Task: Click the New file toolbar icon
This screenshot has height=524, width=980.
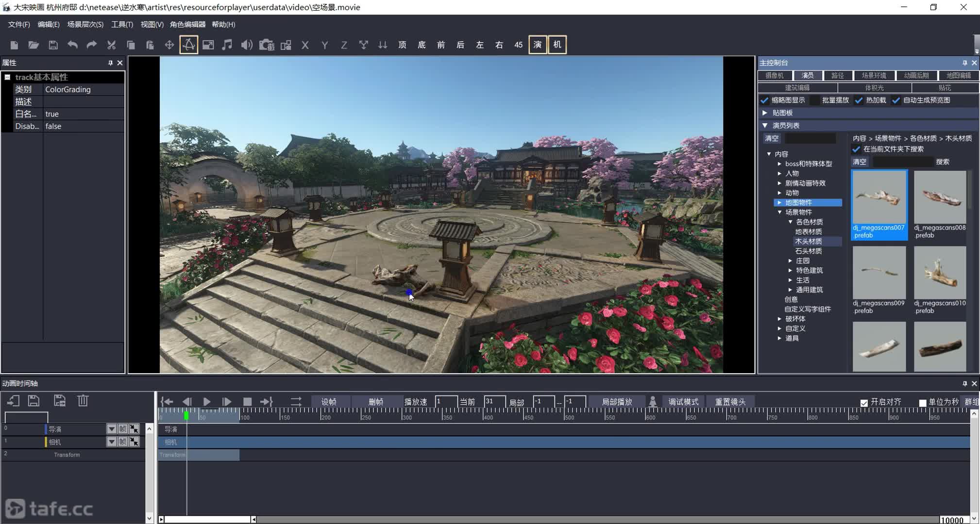Action: coord(14,45)
